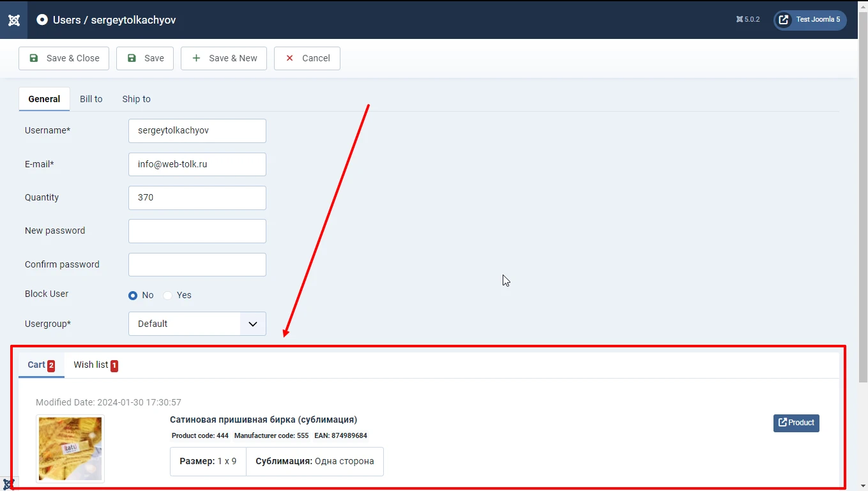This screenshot has height=491, width=868.
Task: Click Manufacturer code: 555 label
Action: pyautogui.click(x=271, y=436)
